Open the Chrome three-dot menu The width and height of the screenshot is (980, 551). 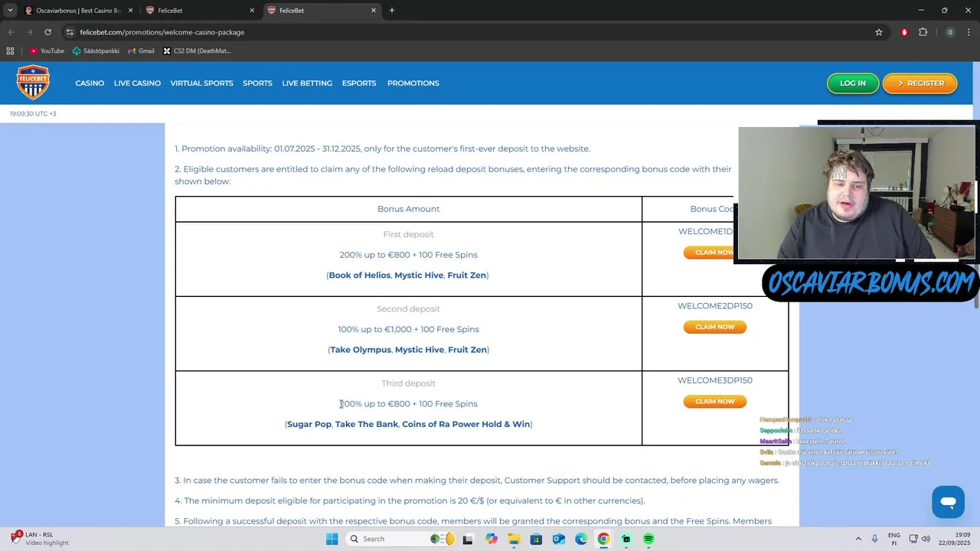click(x=969, y=32)
